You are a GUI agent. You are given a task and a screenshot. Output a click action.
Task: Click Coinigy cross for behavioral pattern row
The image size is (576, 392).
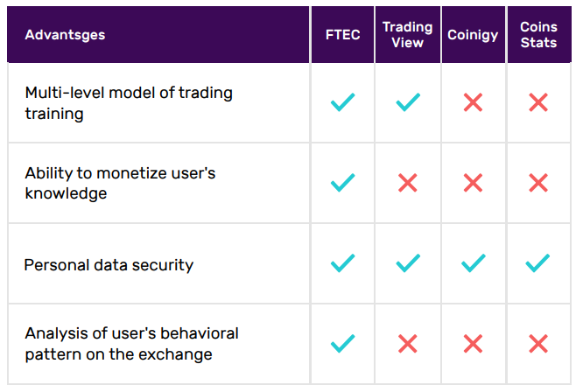pyautogui.click(x=473, y=344)
